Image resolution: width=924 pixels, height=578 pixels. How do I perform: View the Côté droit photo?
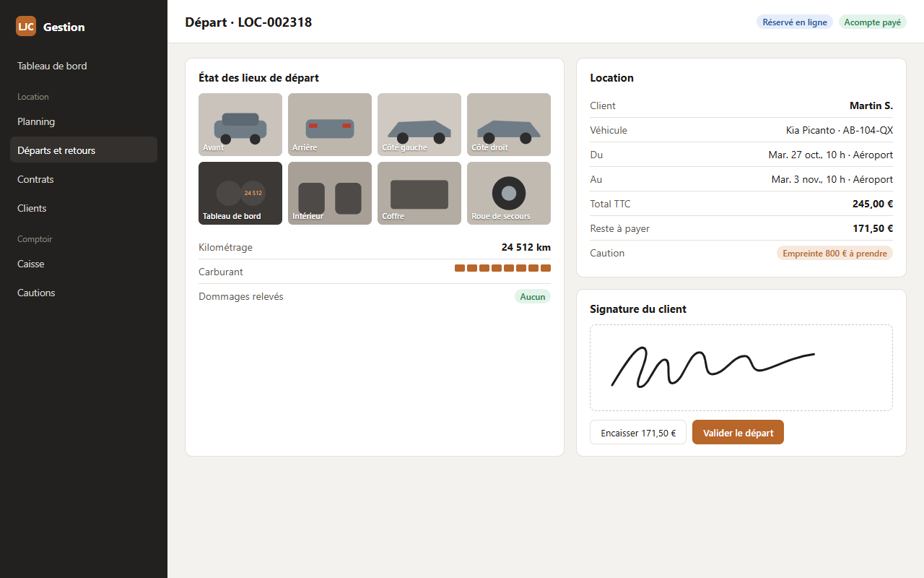click(509, 124)
